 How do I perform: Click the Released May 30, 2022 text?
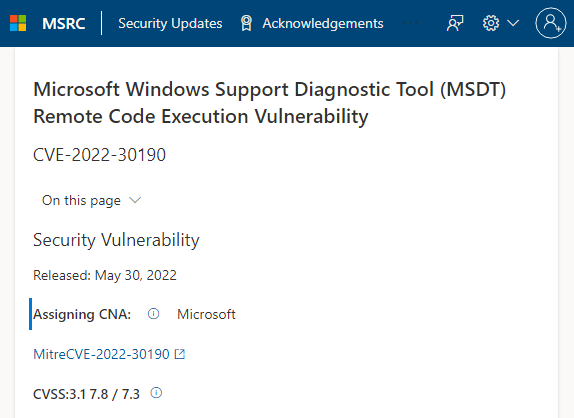click(x=105, y=275)
